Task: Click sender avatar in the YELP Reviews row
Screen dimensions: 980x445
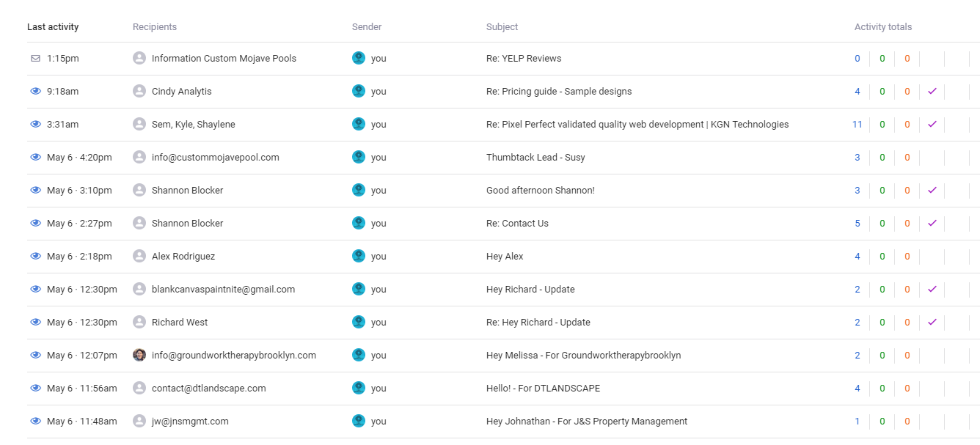Action: [x=359, y=59]
